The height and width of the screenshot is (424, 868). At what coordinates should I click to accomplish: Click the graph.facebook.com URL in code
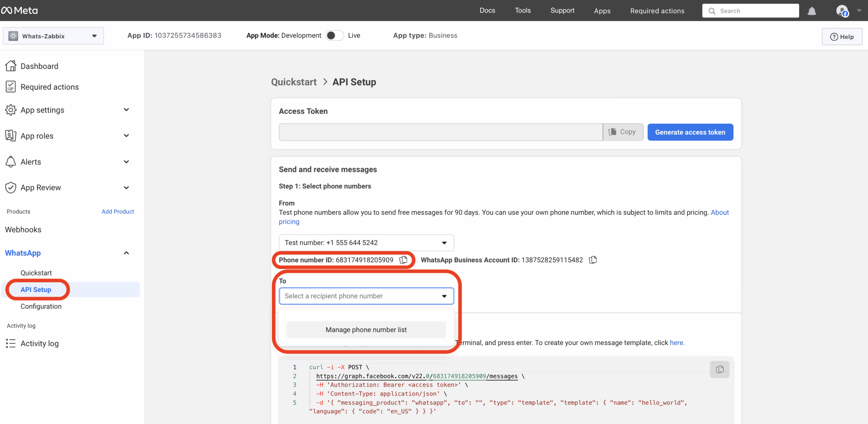(x=417, y=376)
